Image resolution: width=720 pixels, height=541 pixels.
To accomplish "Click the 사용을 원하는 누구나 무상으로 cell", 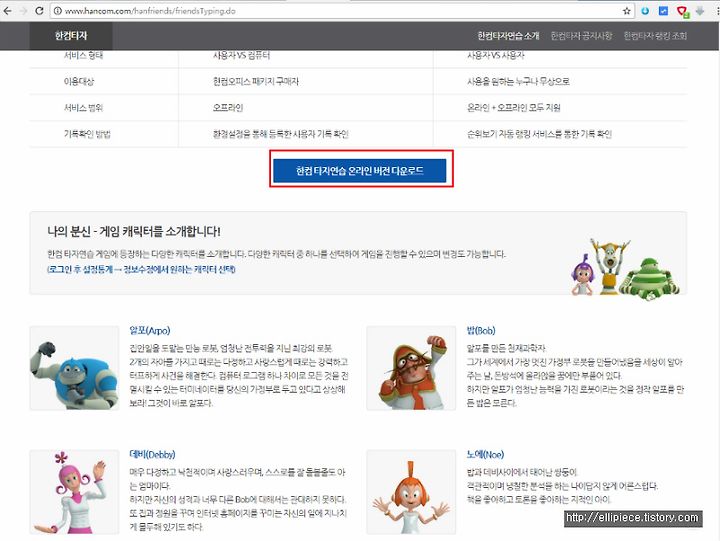I will 518,82.
